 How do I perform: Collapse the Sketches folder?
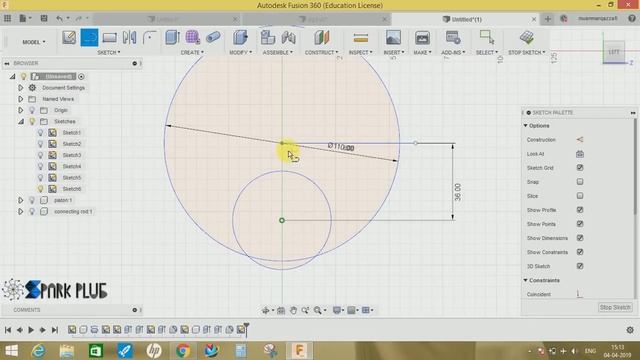coord(20,122)
